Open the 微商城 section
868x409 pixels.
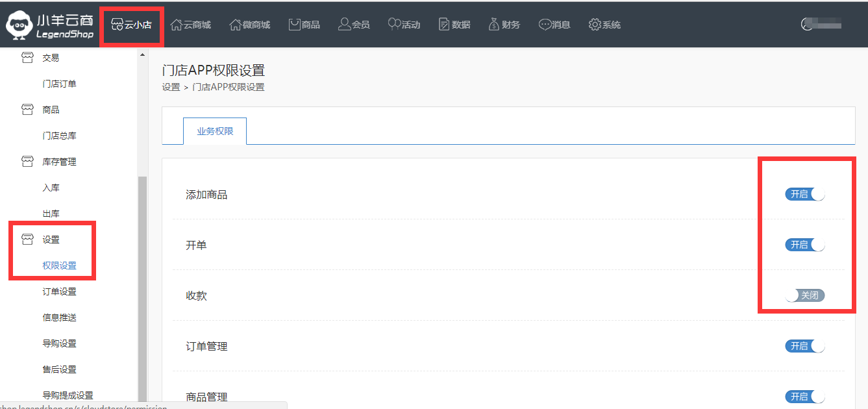pos(250,25)
